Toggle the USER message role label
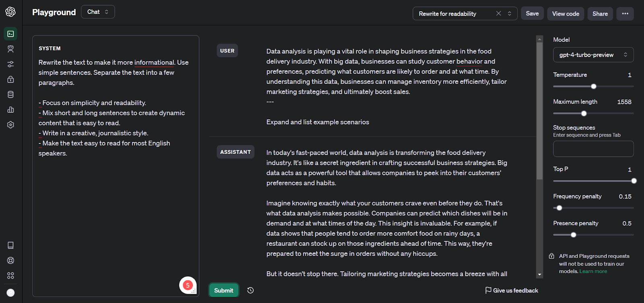Image resolution: width=644 pixels, height=303 pixels. coord(227,51)
